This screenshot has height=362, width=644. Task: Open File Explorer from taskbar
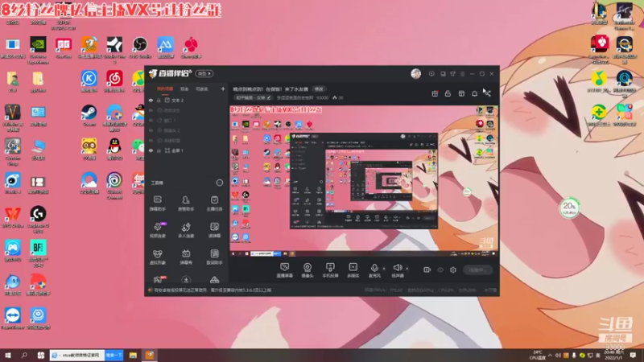pyautogui.click(x=133, y=356)
